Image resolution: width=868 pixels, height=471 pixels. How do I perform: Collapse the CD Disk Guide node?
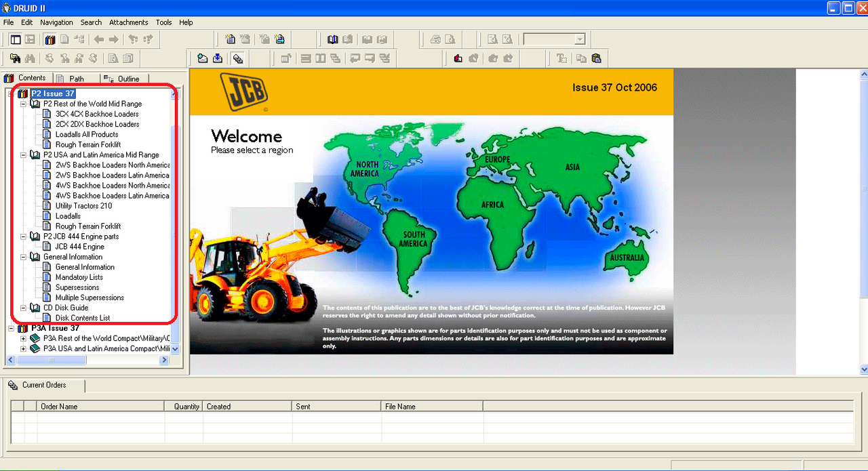[x=24, y=308]
